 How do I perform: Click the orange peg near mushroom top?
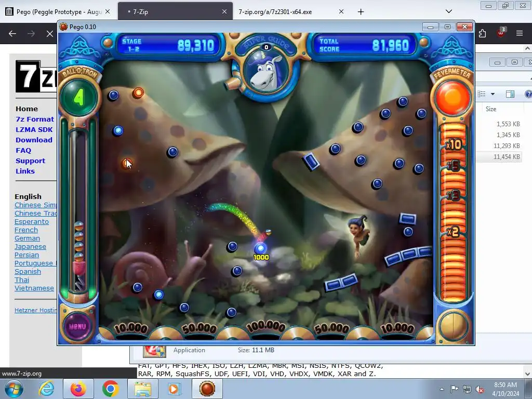coord(138,92)
